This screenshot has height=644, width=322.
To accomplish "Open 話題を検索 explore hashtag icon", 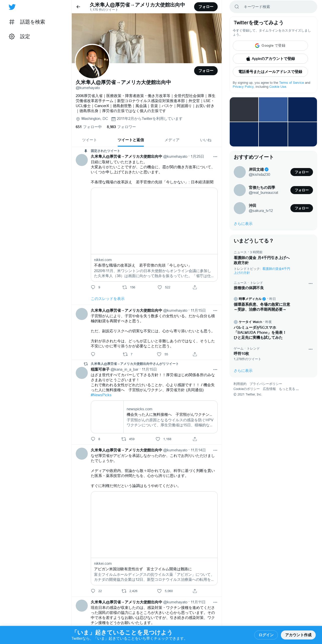I will click(12, 22).
